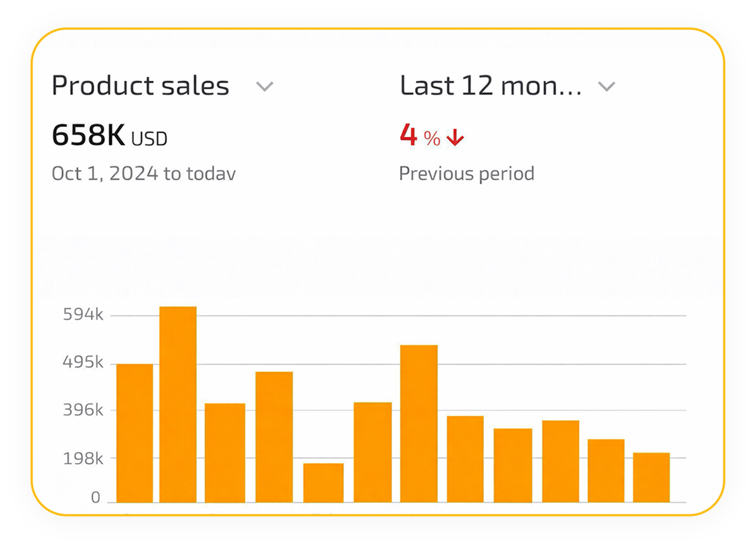
Task: Expand the Last 12 months period chevron
Action: point(606,87)
